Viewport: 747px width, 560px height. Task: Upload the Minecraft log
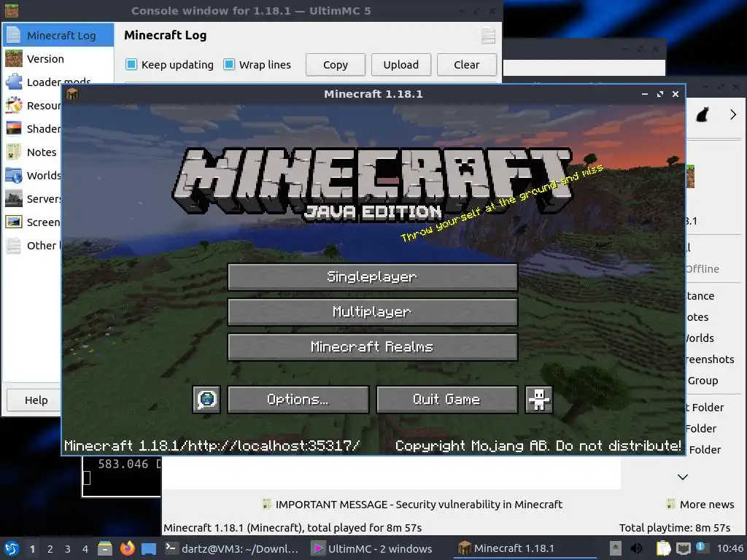(400, 65)
